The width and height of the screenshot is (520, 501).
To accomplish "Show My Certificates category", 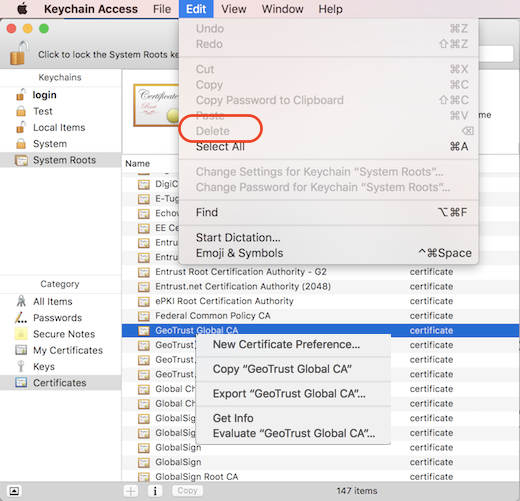I will point(68,351).
